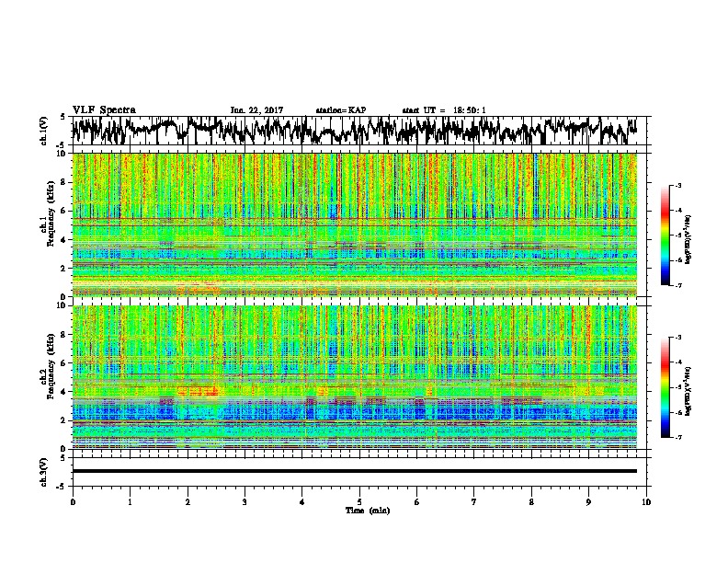The height and width of the screenshot is (563, 728).
Task: Click the "2" kHz tick of ch.2 spectrogram
Action: 64,420
